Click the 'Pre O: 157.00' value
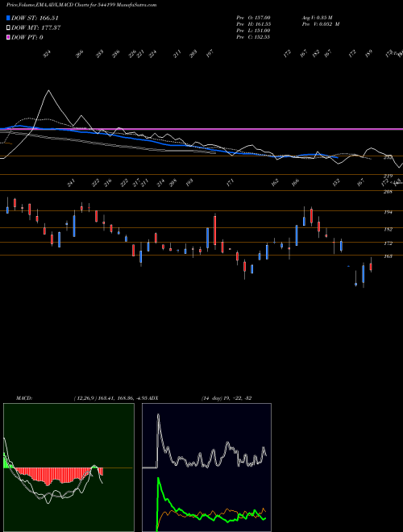The height and width of the screenshot is (532, 403). [x=253, y=18]
